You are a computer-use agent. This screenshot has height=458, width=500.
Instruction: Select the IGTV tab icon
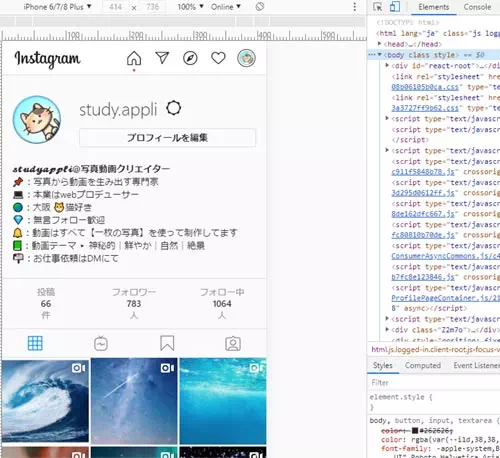pyautogui.click(x=101, y=344)
